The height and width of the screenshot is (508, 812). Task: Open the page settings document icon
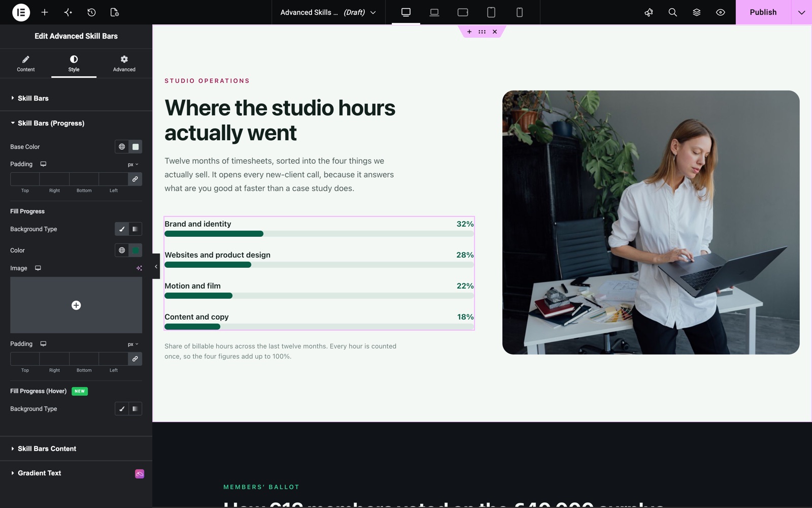pos(115,12)
